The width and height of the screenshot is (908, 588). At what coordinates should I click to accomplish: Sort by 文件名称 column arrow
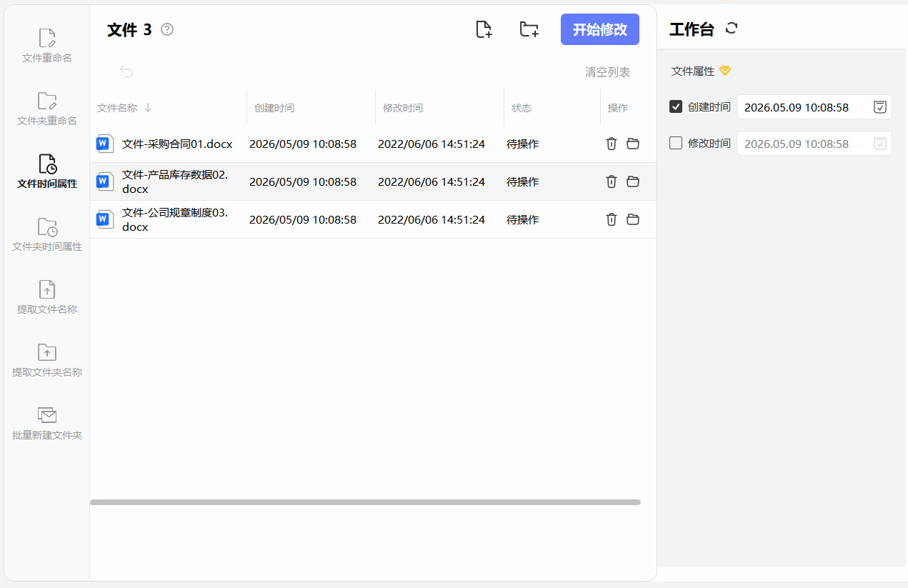[148, 108]
